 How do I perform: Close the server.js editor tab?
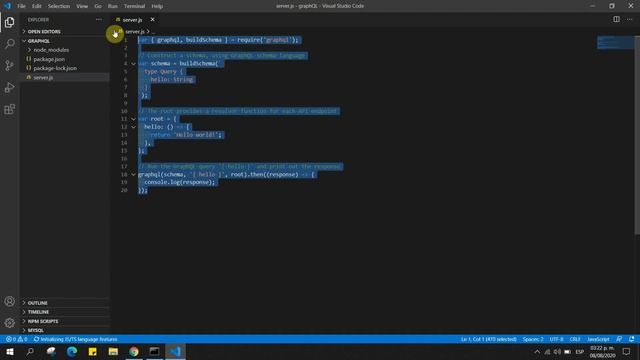[x=153, y=20]
